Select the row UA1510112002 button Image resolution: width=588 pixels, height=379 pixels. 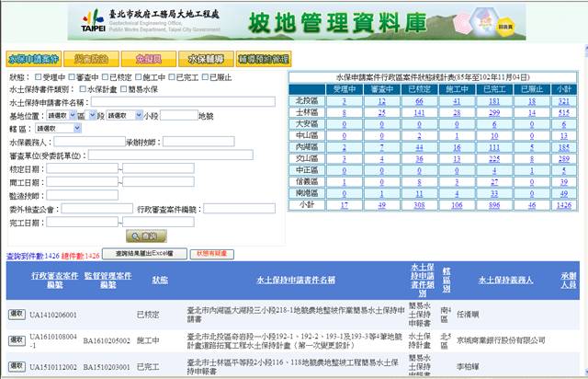[x=17, y=366]
